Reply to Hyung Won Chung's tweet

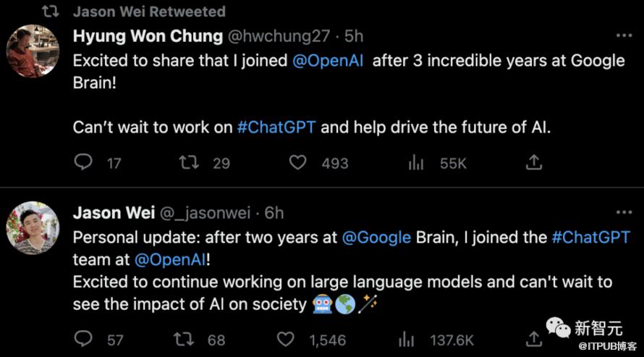coord(83,162)
